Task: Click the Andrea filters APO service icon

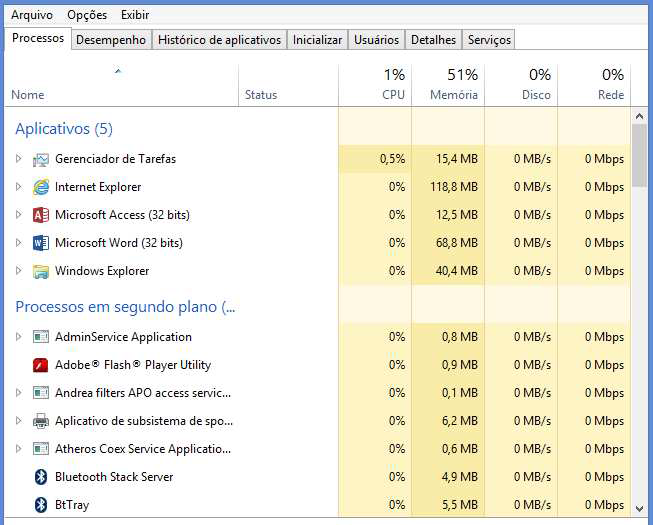Action: point(41,393)
